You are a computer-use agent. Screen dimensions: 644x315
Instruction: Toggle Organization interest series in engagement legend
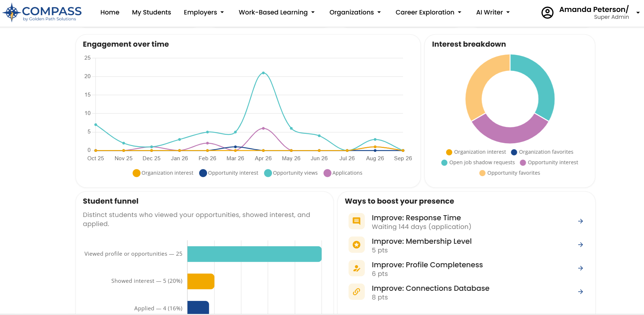[163, 173]
